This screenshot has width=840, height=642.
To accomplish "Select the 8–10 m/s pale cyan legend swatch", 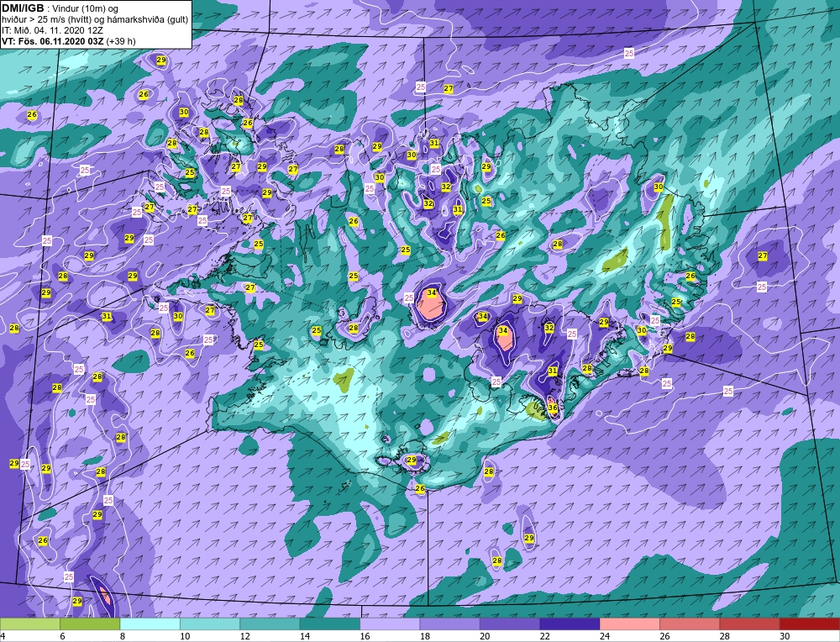I will (x=150, y=624).
